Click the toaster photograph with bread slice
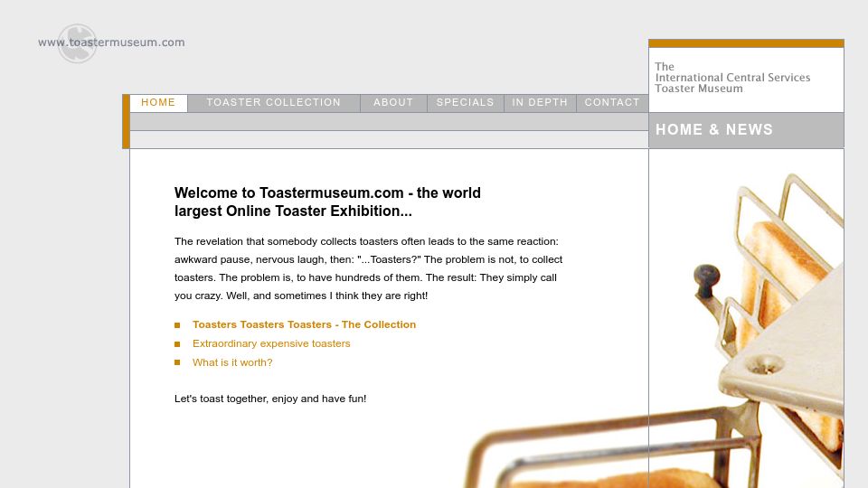 [x=746, y=318]
